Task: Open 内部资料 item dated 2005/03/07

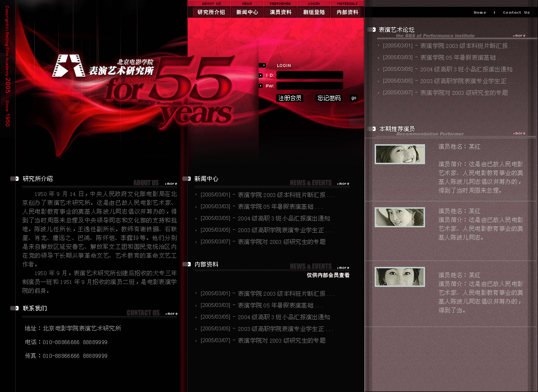Action: click(263, 341)
